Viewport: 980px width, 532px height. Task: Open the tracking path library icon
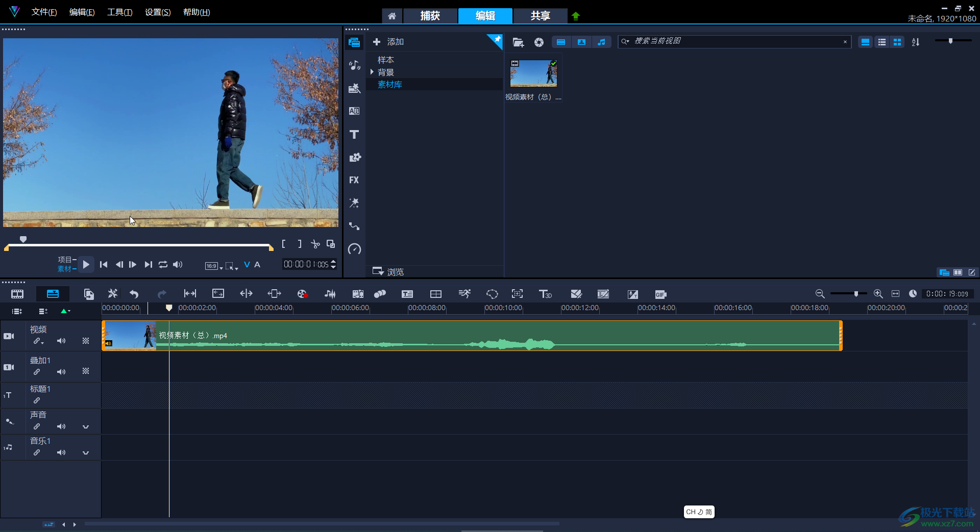click(x=354, y=226)
